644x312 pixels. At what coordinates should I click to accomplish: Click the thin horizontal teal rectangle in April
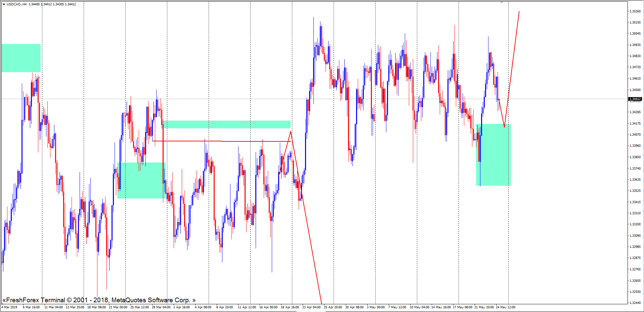(227, 124)
